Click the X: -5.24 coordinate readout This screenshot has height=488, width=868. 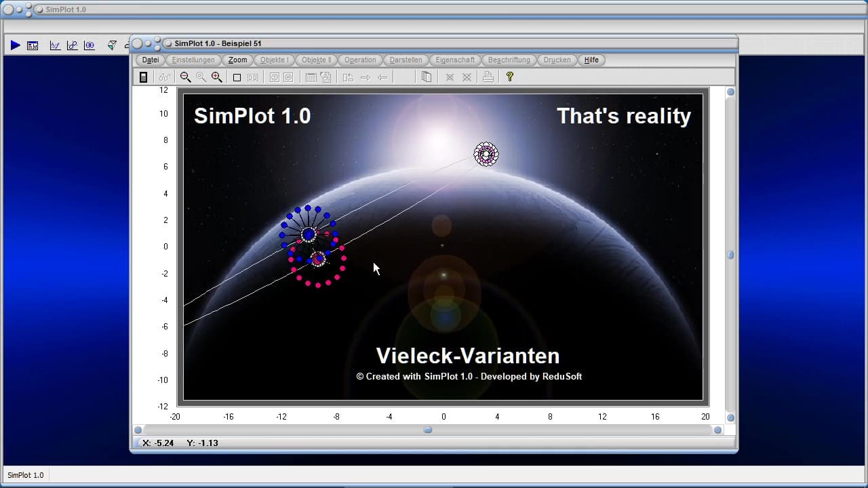(x=158, y=443)
